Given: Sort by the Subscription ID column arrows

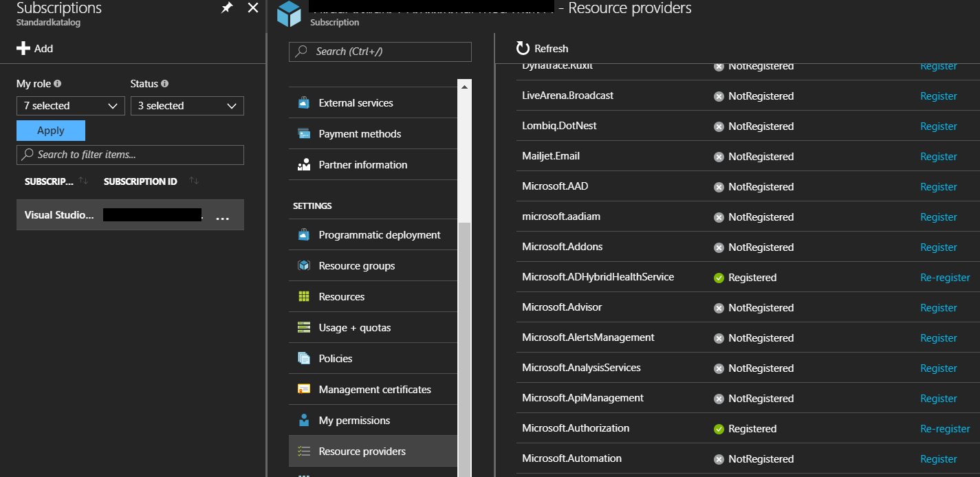Looking at the screenshot, I should 194,181.
